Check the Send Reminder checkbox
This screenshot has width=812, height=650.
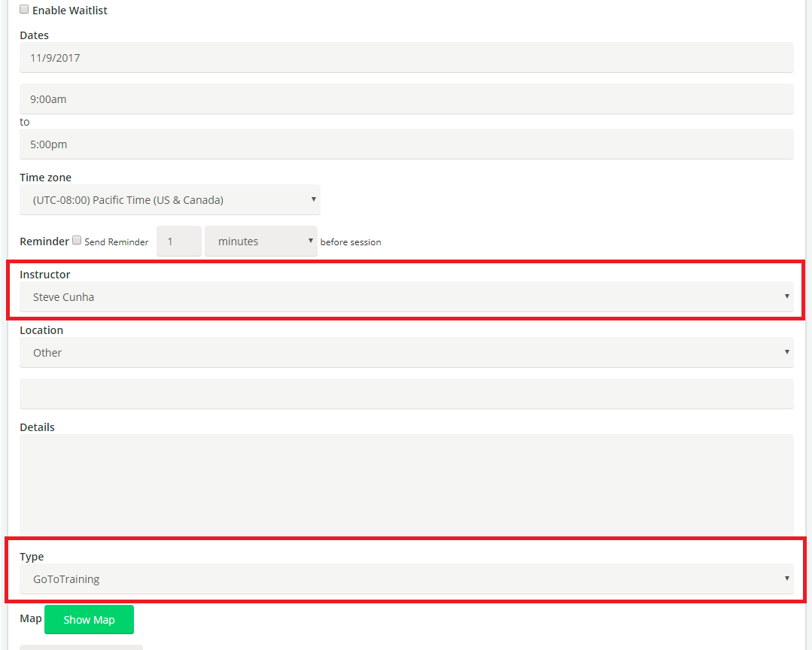click(x=77, y=240)
